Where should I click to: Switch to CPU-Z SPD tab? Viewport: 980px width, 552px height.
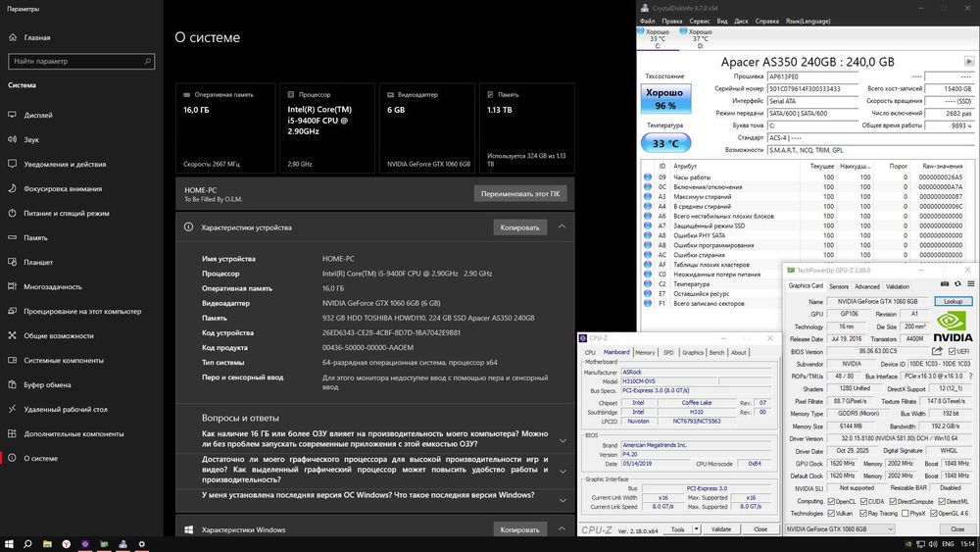(668, 353)
